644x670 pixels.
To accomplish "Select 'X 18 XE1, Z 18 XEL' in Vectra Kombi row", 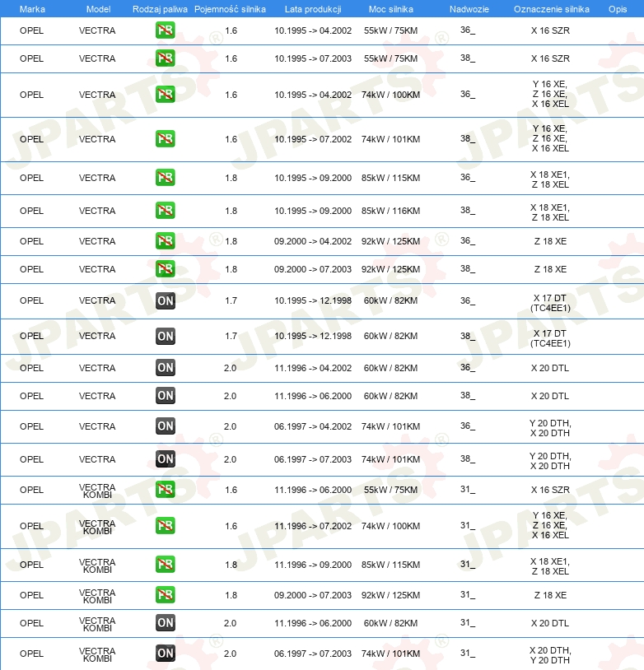I will click(x=550, y=566).
